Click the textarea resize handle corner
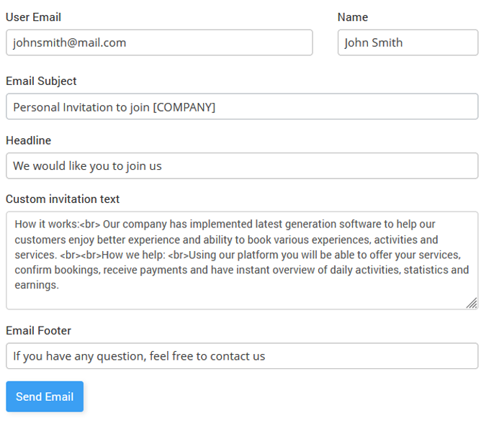Viewport: 504px width, 436px height. 472,304
